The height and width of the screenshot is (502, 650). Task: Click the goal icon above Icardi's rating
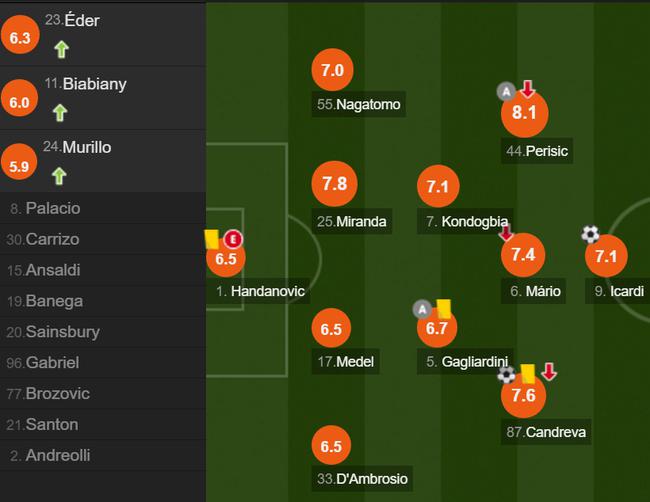coord(590,234)
